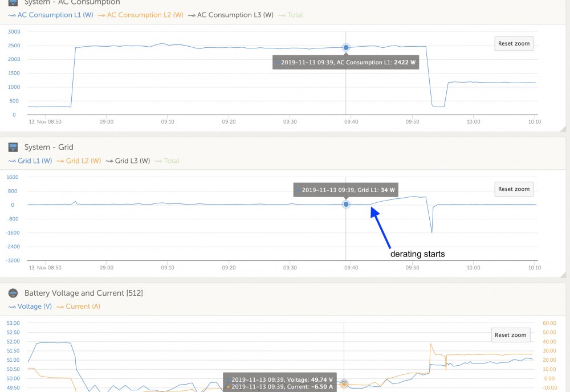Click the 09:40 label on AC Consumption axis
This screenshot has width=570, height=392.
tap(351, 122)
